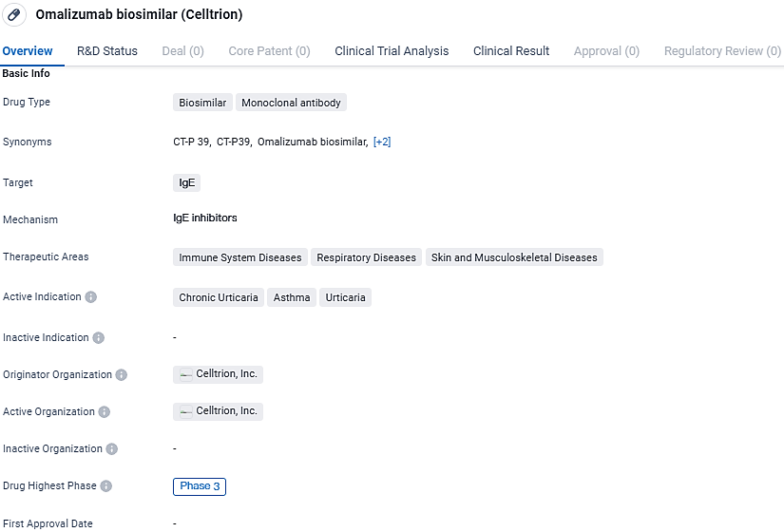The width and height of the screenshot is (784, 532).
Task: Click info icon beside Active Organization
Action: click(105, 412)
